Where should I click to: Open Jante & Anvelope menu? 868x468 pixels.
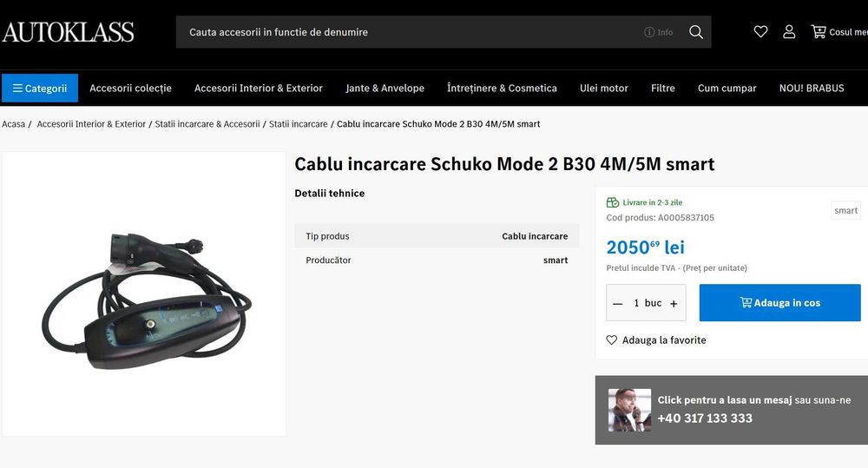385,88
